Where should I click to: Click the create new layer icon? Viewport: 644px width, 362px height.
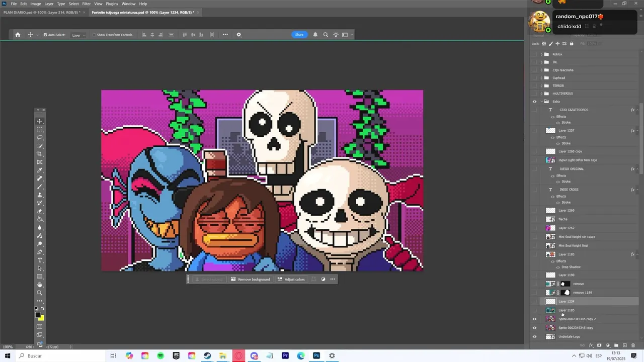tap(625, 345)
